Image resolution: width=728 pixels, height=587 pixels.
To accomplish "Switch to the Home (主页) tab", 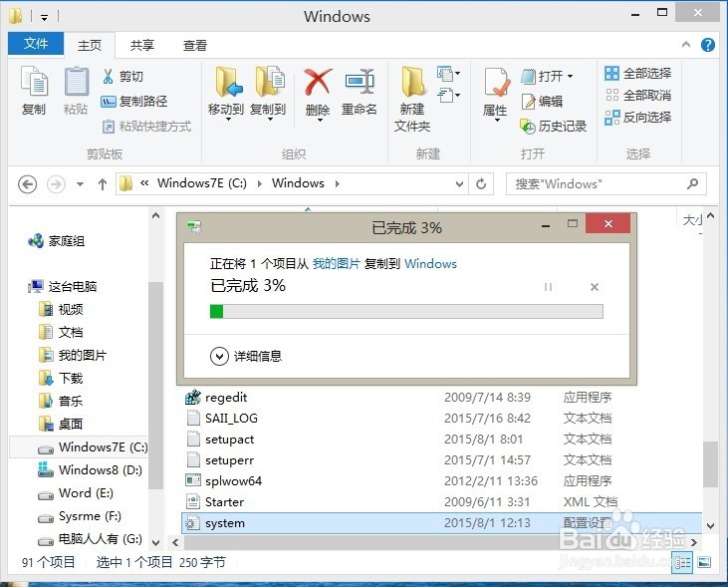I will pyautogui.click(x=90, y=46).
